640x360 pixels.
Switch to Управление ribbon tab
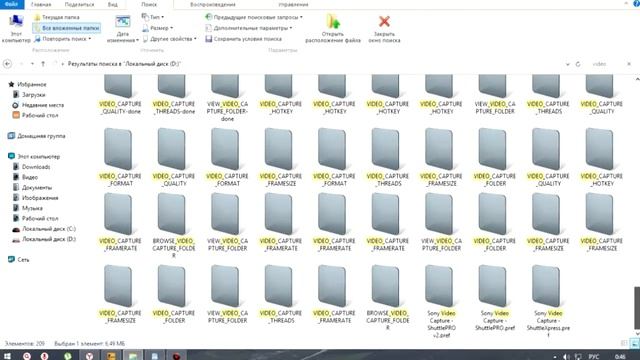pyautogui.click(x=293, y=4)
